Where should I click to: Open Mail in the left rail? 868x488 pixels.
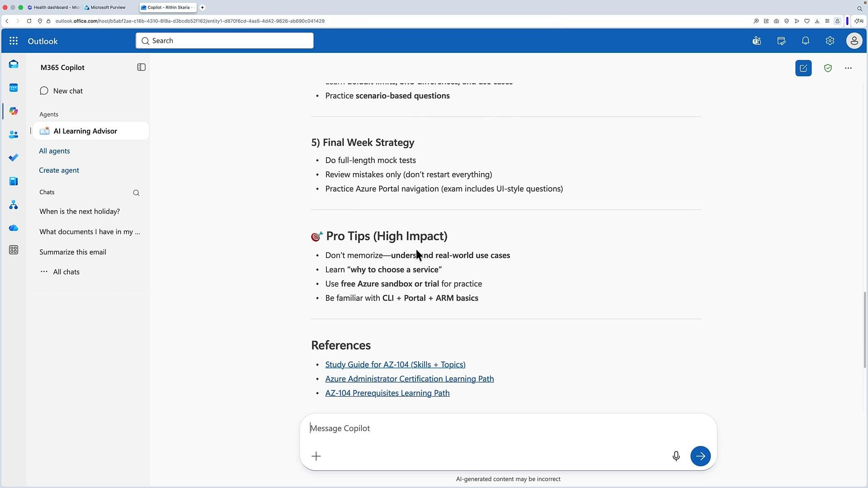14,64
